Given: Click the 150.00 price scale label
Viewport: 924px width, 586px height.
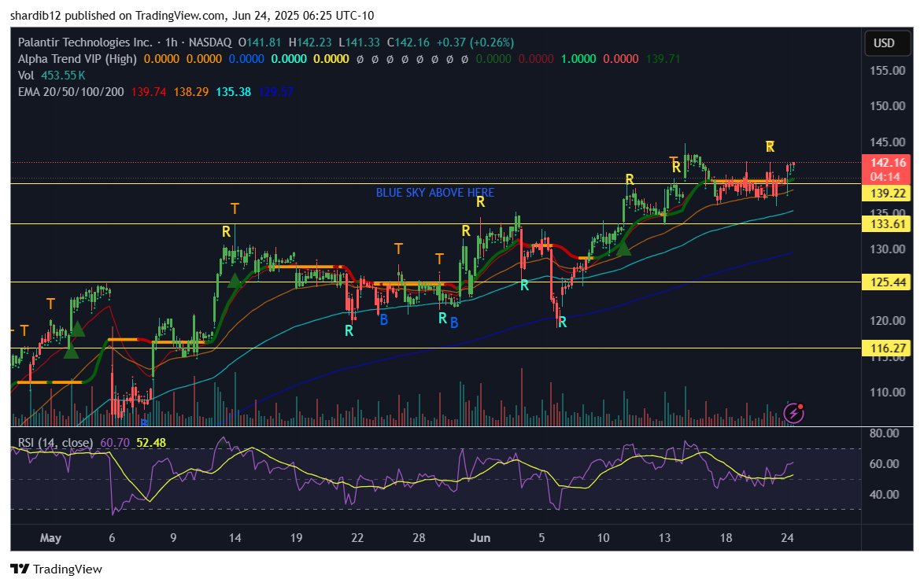Looking at the screenshot, I should click(x=888, y=106).
